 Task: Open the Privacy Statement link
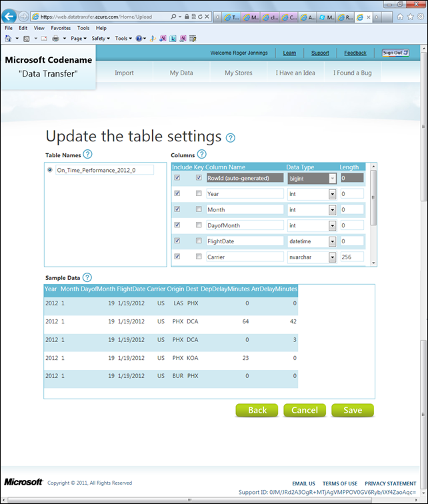(391, 483)
